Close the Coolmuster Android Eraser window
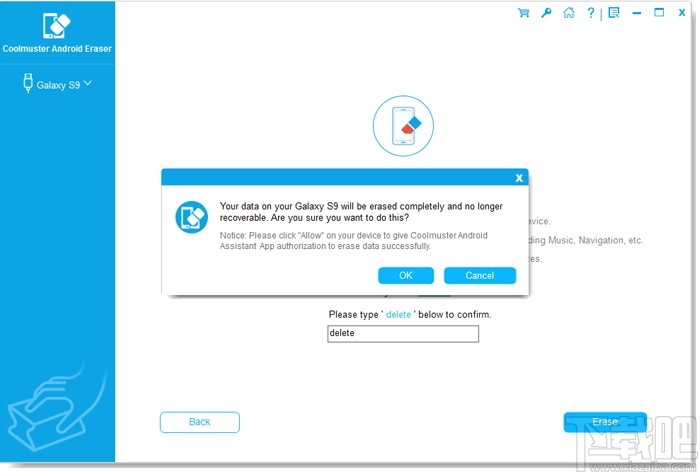Image resolution: width=700 pixels, height=472 pixels. [x=682, y=13]
